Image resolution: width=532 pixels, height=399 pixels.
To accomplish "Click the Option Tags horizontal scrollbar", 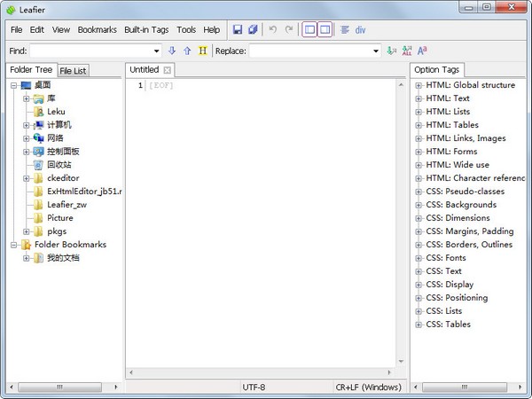I will tap(465, 387).
